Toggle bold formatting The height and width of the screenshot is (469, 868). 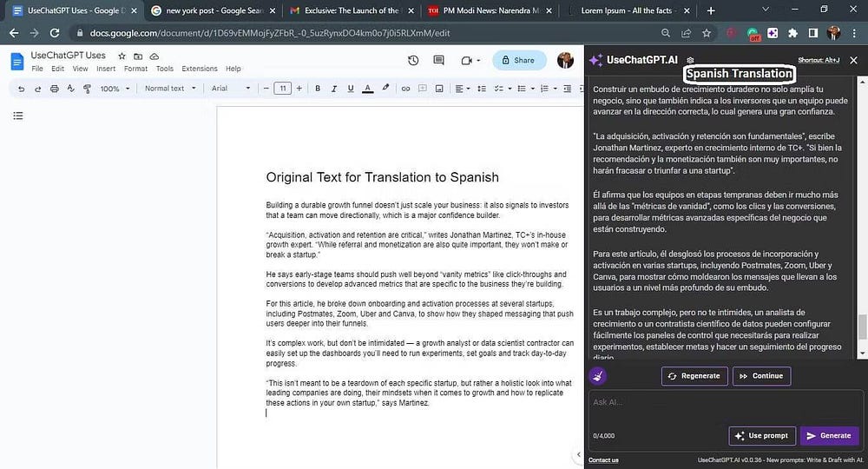point(318,89)
